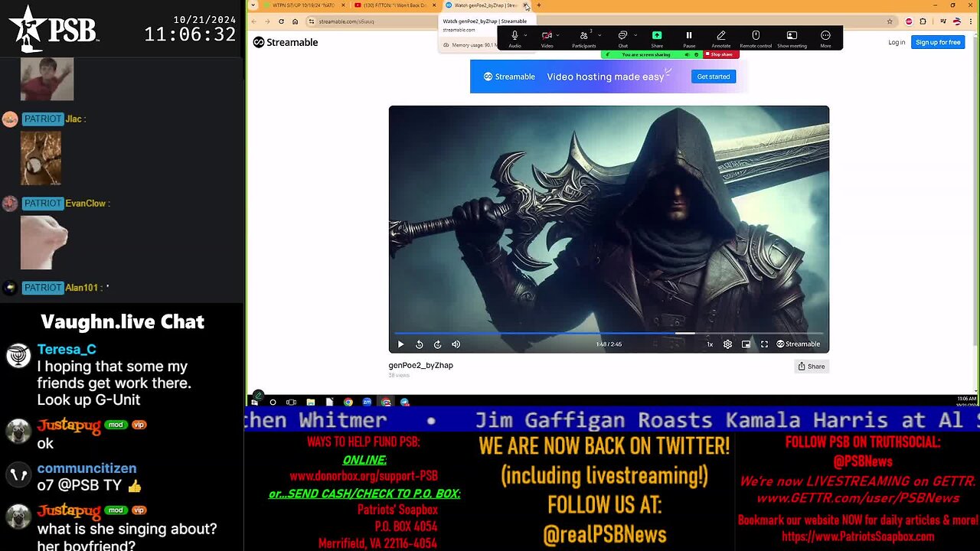Mute the video player volume

[456, 344]
